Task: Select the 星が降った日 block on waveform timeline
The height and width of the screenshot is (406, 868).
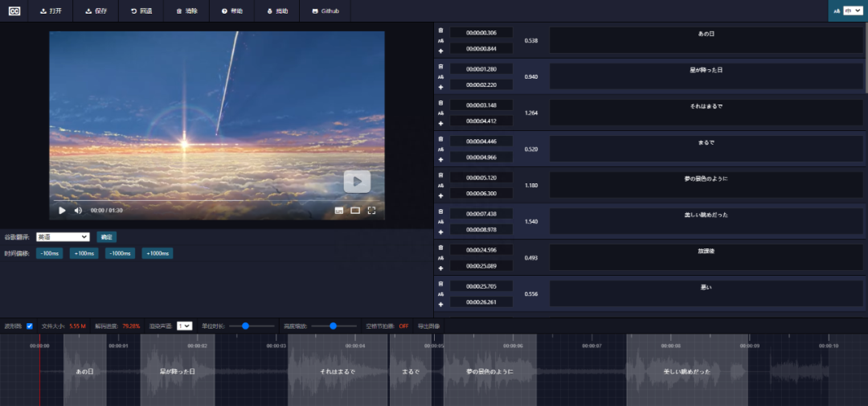Action: [178, 370]
